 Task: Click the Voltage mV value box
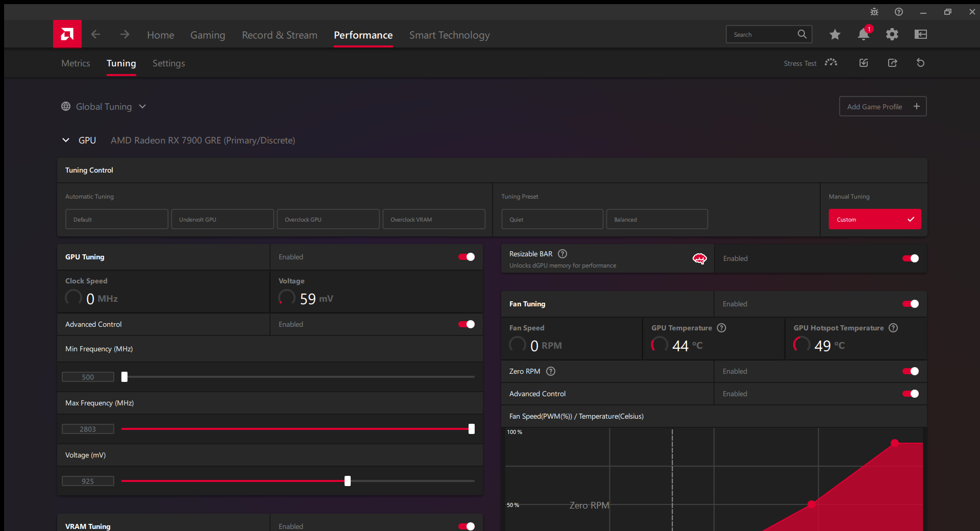click(88, 481)
